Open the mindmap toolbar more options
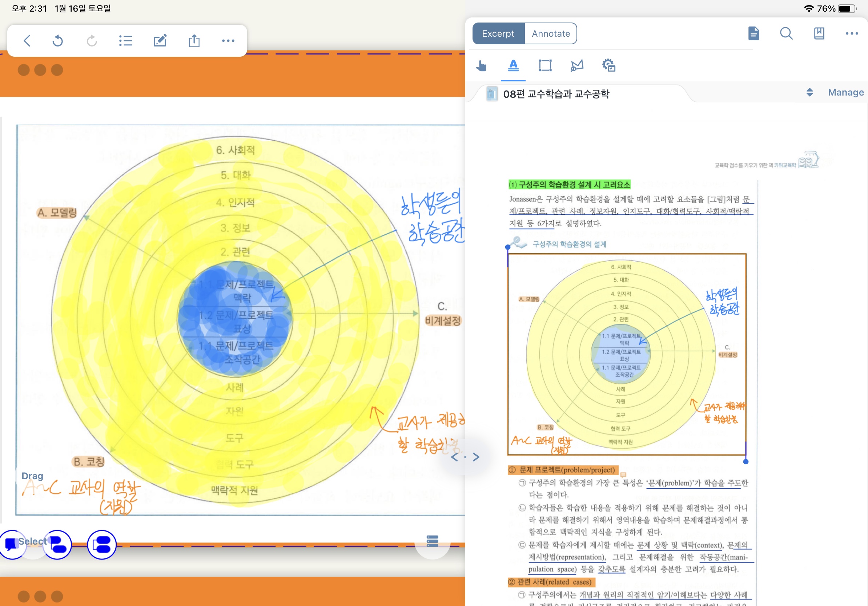Image resolution: width=868 pixels, height=606 pixels. (x=228, y=40)
